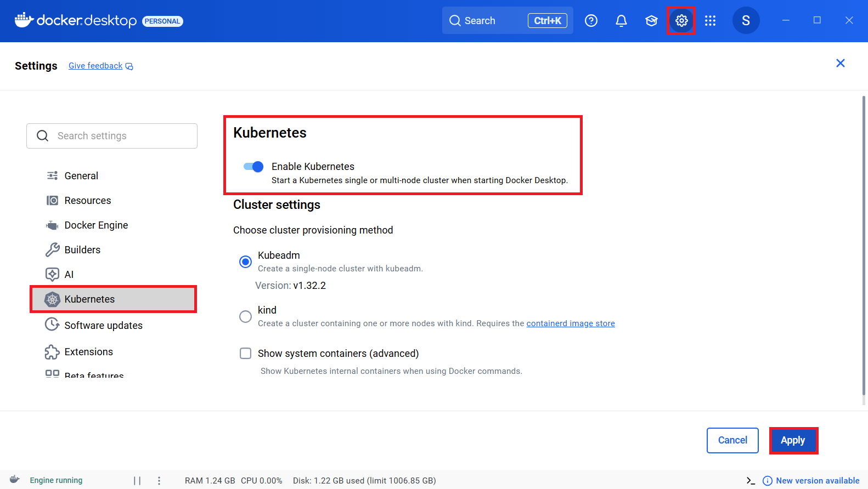This screenshot has width=868, height=489.
Task: Open the help question mark icon
Action: pyautogui.click(x=591, y=21)
